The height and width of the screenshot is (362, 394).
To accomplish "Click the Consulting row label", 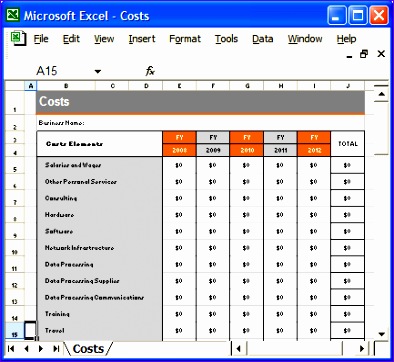I will [x=61, y=198].
